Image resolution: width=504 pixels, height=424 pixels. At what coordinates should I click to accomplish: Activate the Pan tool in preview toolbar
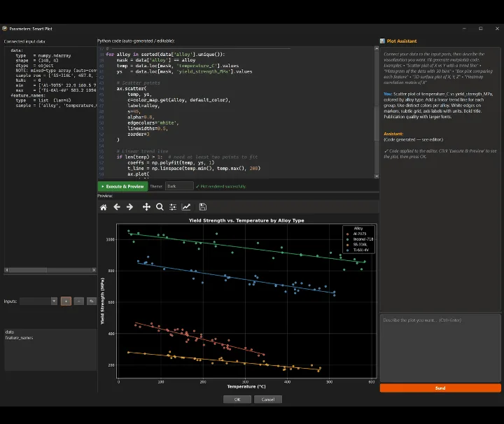[146, 207]
